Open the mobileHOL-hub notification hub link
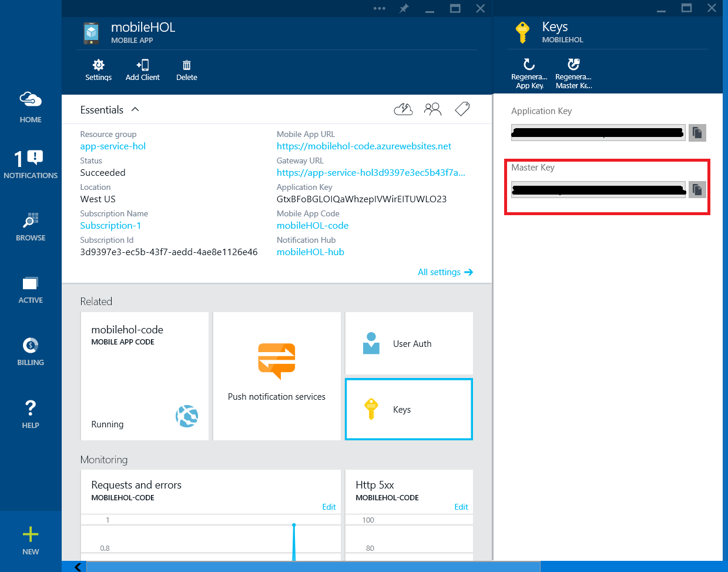 tap(310, 252)
